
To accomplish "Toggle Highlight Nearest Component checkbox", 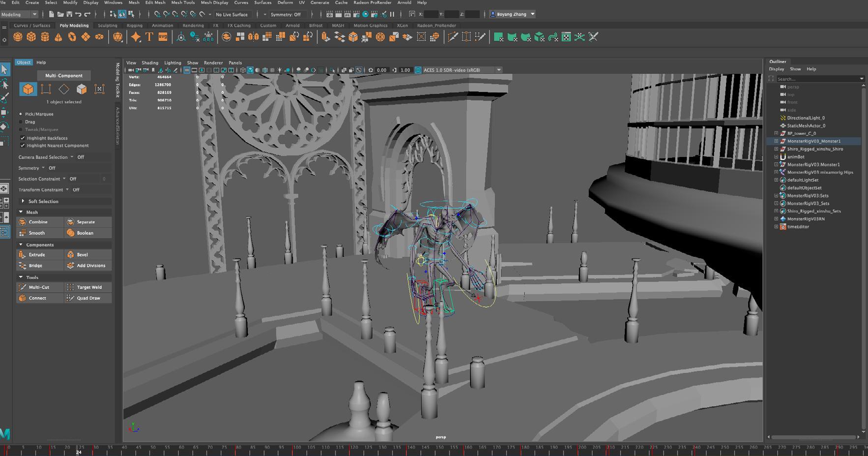I will coord(23,146).
